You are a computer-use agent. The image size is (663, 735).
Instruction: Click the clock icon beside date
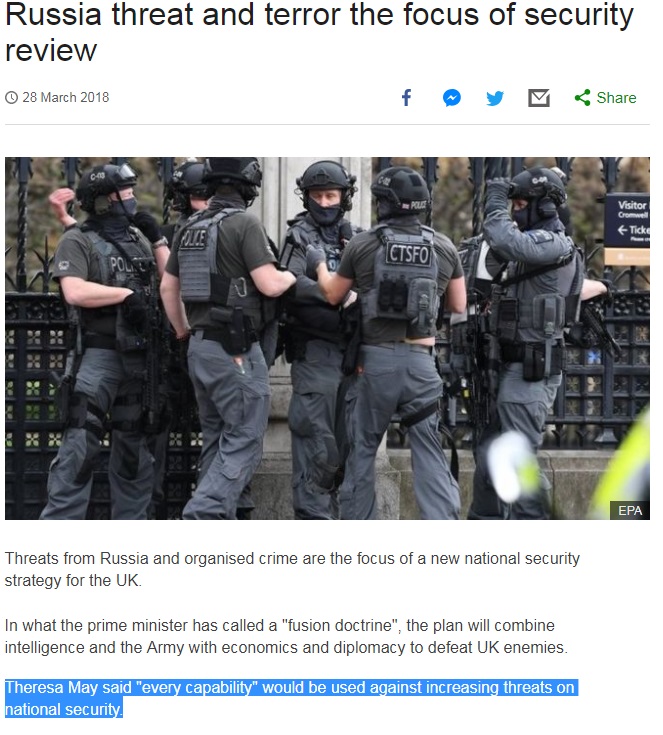click(11, 98)
